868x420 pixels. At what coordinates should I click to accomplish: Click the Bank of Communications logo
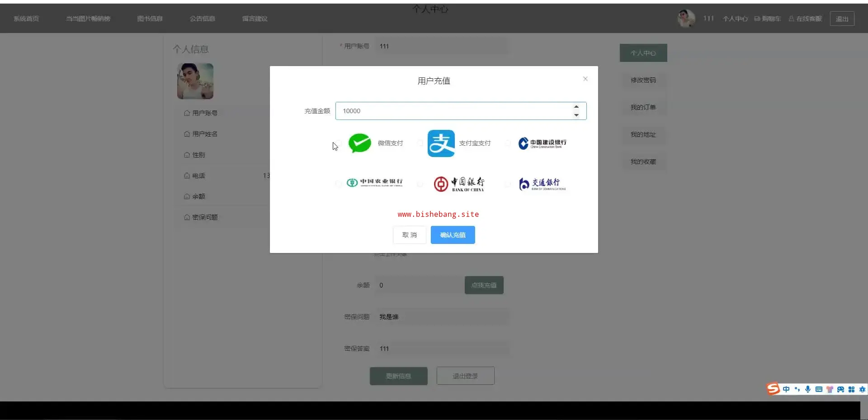542,184
